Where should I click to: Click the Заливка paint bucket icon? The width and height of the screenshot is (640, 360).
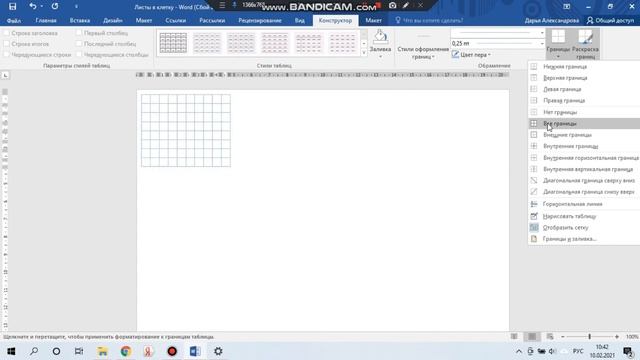(380, 38)
